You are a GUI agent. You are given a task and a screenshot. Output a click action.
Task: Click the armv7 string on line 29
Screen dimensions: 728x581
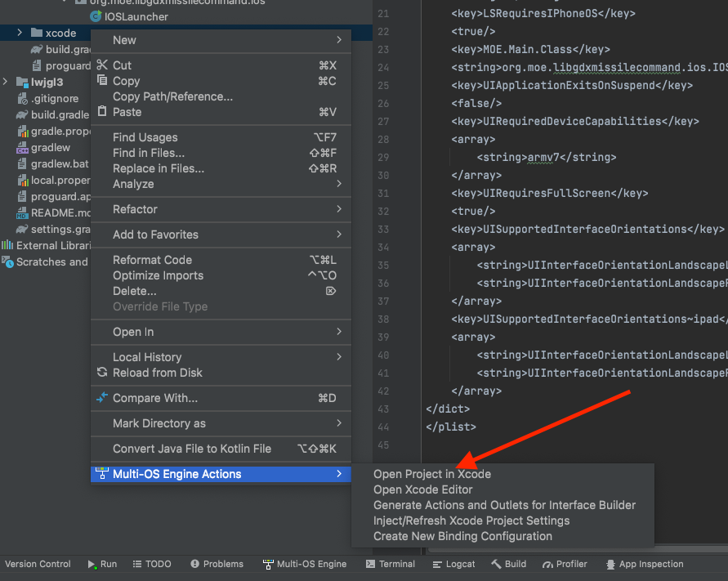tap(543, 158)
